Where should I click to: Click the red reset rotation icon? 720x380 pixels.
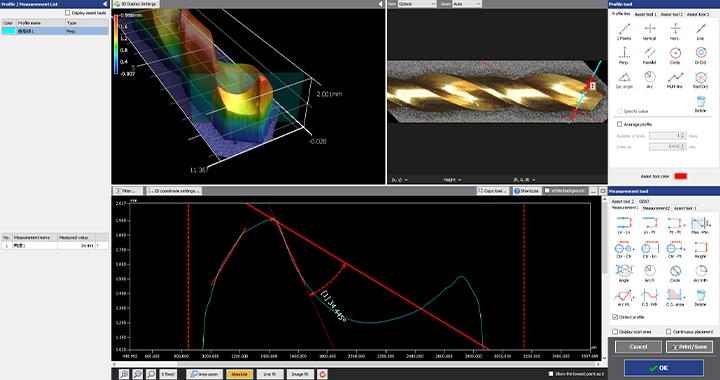tap(322, 374)
